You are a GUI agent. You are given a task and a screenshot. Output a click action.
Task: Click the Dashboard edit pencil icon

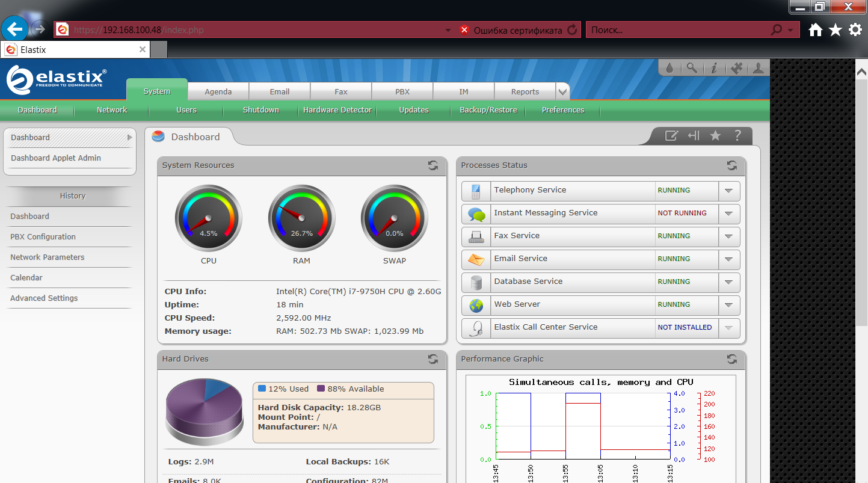pos(671,136)
